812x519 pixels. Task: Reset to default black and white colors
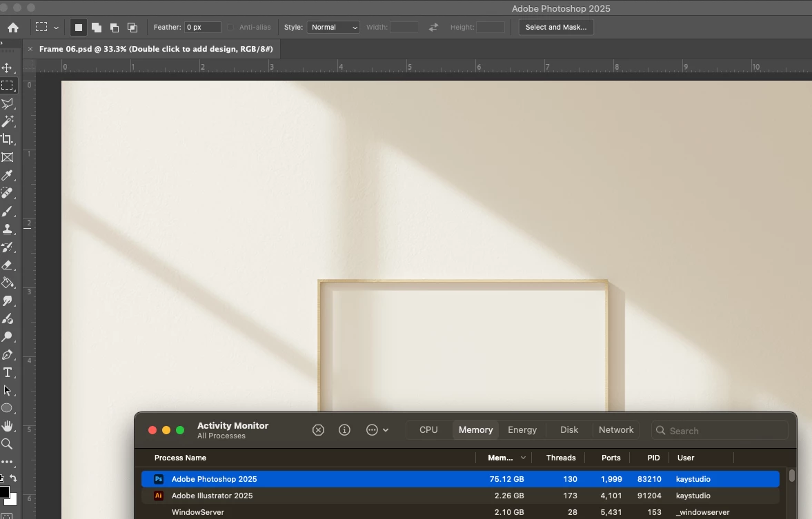tap(1, 478)
